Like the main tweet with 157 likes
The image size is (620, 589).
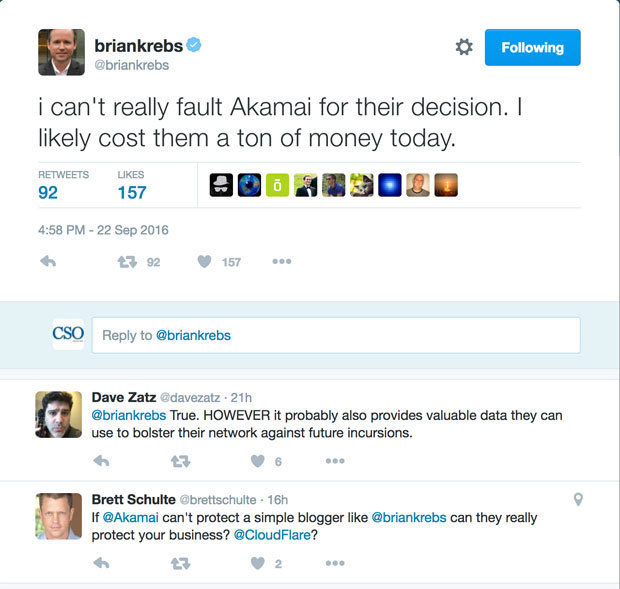click(x=204, y=262)
